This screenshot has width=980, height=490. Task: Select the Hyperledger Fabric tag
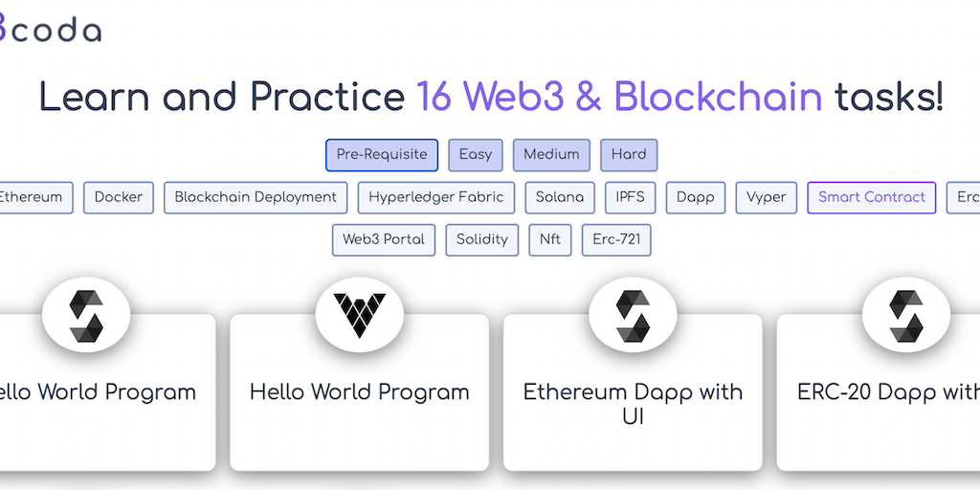436,198
